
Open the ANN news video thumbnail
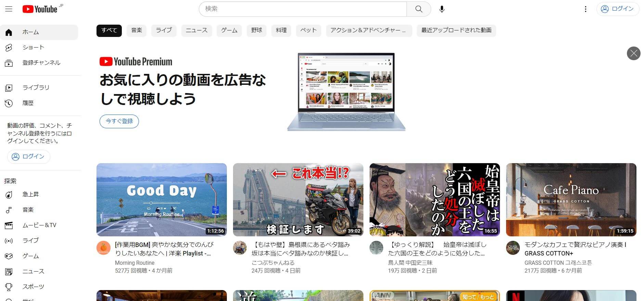click(x=435, y=296)
